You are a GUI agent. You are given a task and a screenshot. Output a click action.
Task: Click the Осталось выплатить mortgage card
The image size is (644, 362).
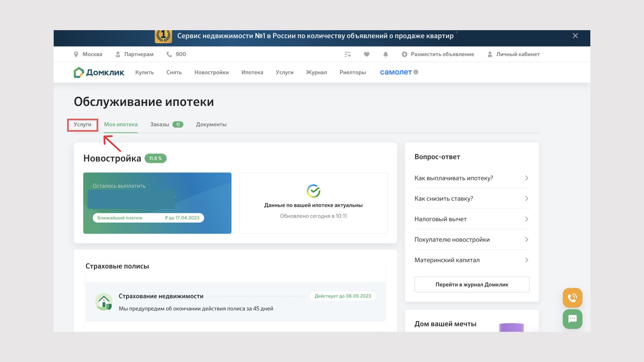tap(157, 203)
